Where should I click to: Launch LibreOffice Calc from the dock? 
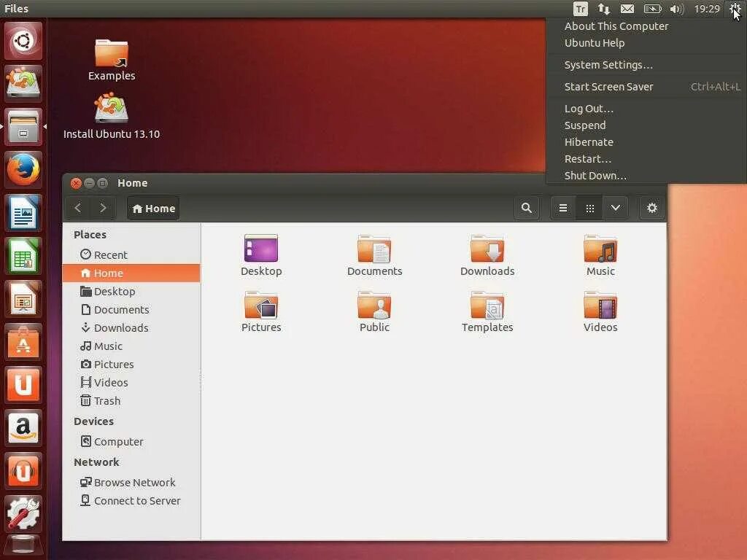23,256
